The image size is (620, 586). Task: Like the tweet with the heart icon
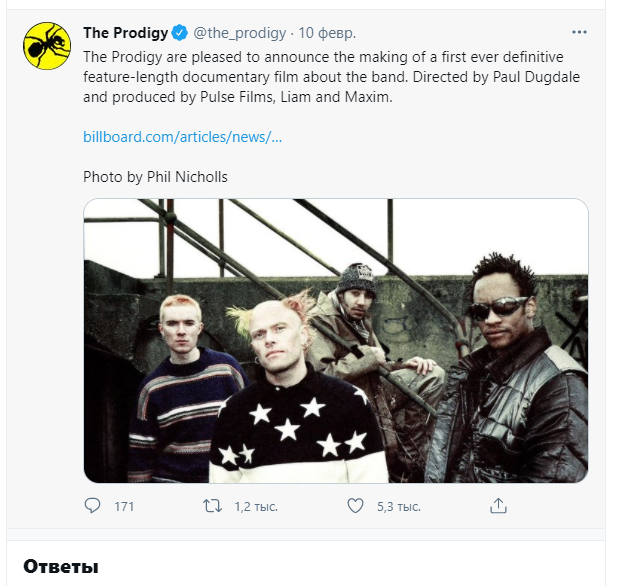(355, 506)
